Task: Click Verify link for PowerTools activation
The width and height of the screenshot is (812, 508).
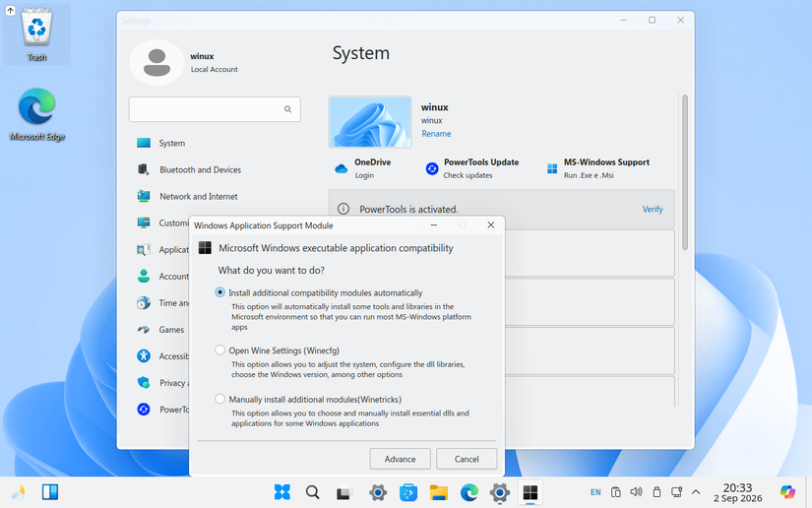Action: [x=653, y=210]
